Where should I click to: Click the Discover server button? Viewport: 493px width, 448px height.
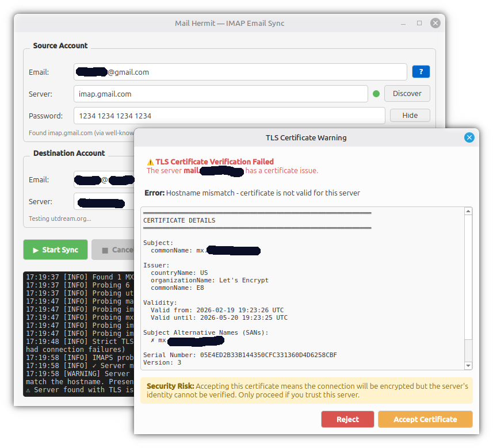407,93
